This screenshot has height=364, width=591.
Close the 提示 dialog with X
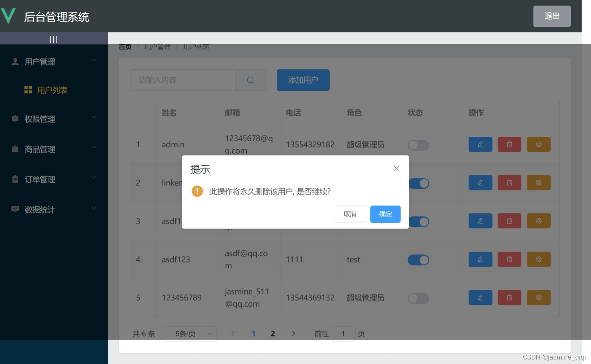point(396,168)
